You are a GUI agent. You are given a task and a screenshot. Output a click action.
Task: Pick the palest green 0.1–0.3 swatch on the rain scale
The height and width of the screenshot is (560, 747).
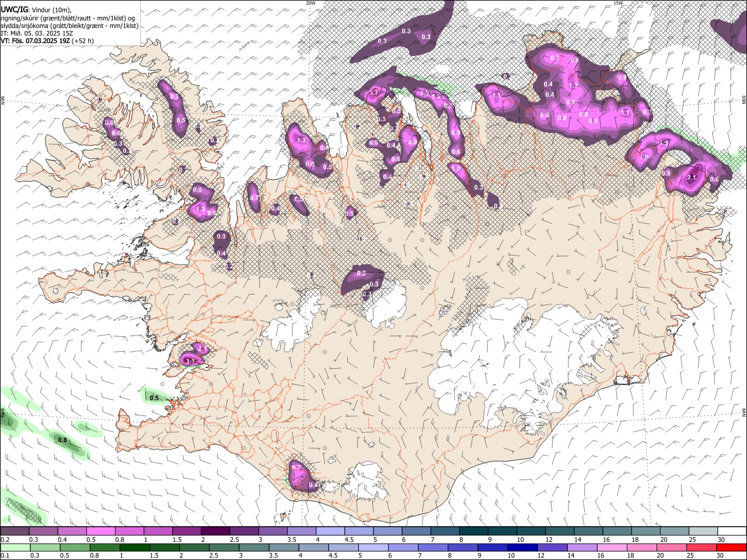pyautogui.click(x=15, y=547)
